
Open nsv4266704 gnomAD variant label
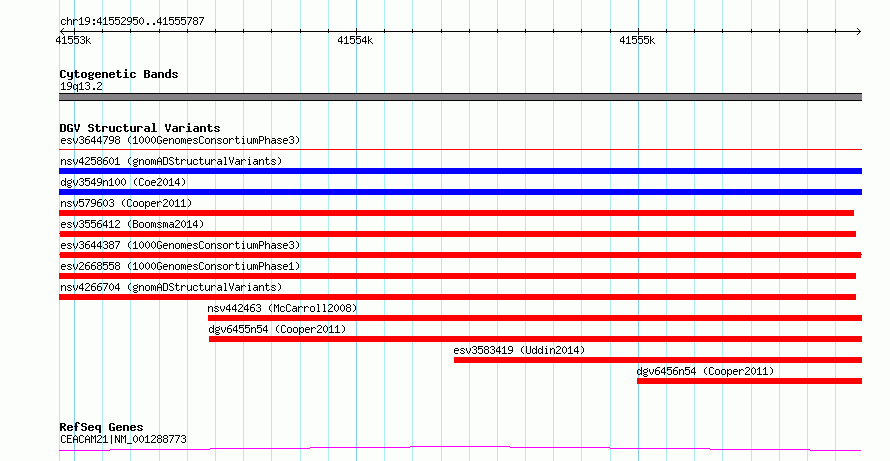click(x=171, y=287)
